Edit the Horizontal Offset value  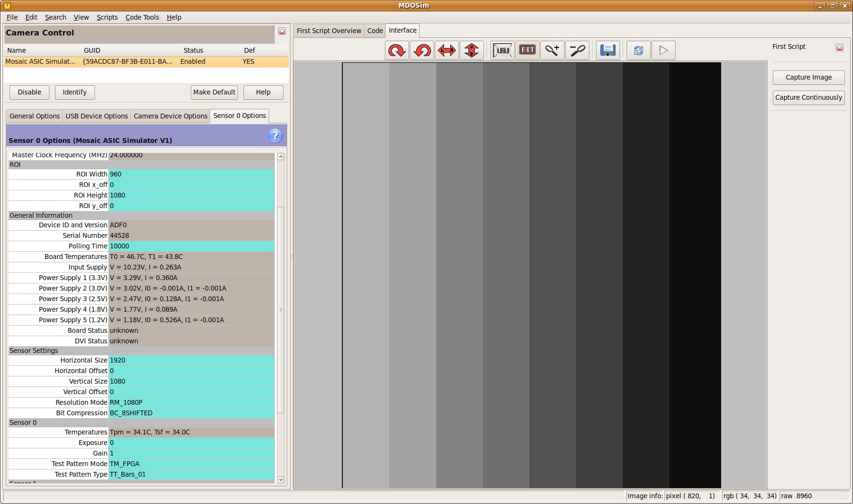[x=191, y=371]
